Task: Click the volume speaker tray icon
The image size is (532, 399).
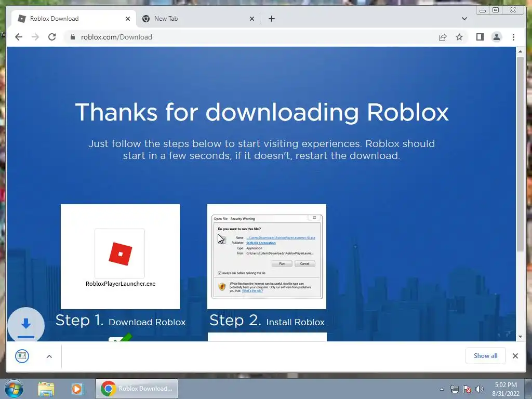Action: pyautogui.click(x=480, y=389)
